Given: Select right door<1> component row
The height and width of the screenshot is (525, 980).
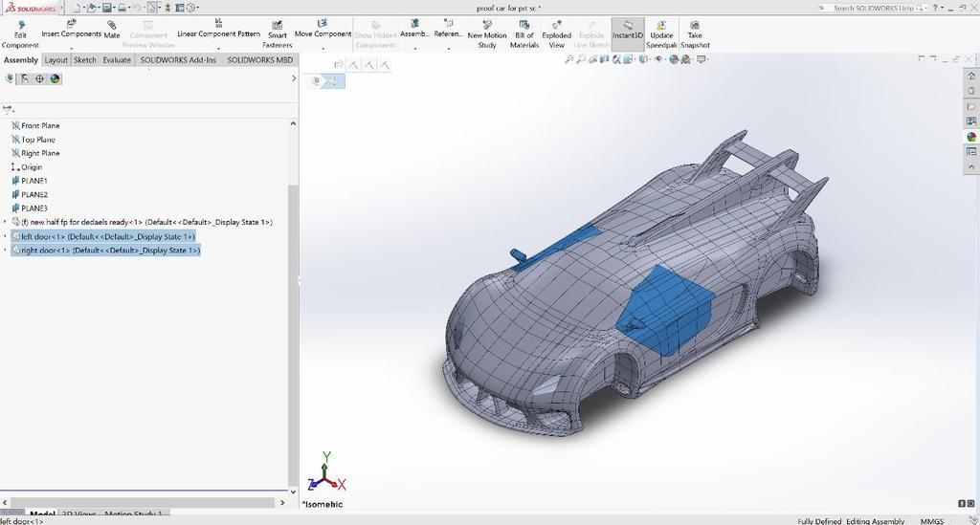Looking at the screenshot, I should pos(105,250).
